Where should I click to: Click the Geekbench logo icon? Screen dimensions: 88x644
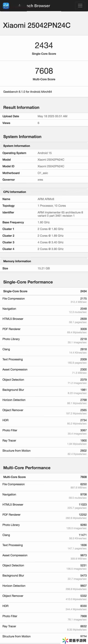(x=6, y=5)
